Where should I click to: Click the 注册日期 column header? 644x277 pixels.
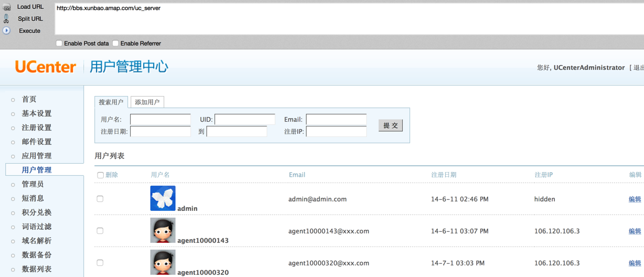click(x=444, y=175)
